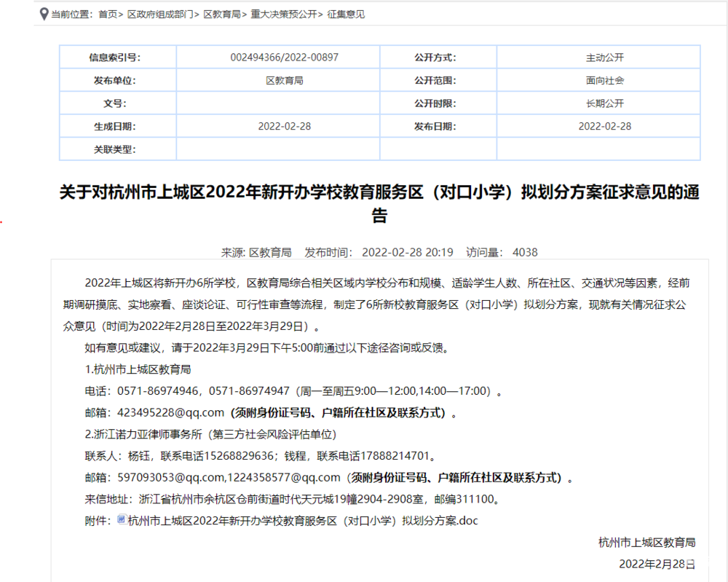Click the 发布日期 label cell

tap(438, 126)
